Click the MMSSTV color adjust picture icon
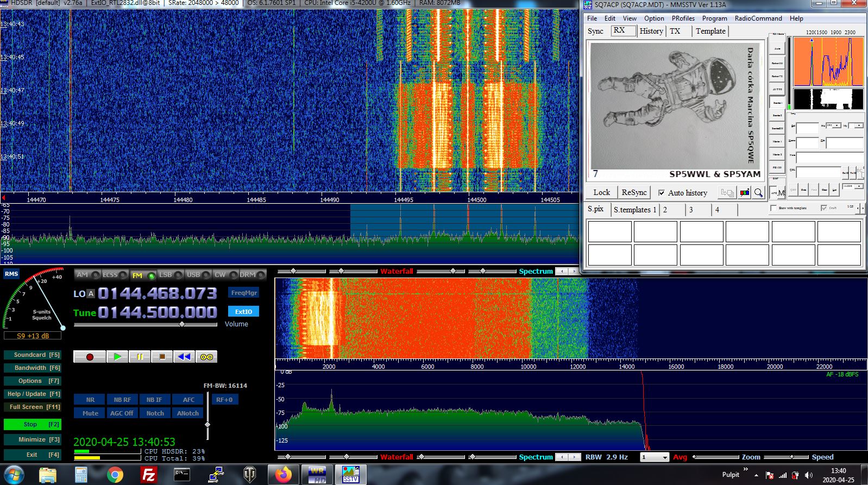Screen dimensions: 868x485 [744, 192]
